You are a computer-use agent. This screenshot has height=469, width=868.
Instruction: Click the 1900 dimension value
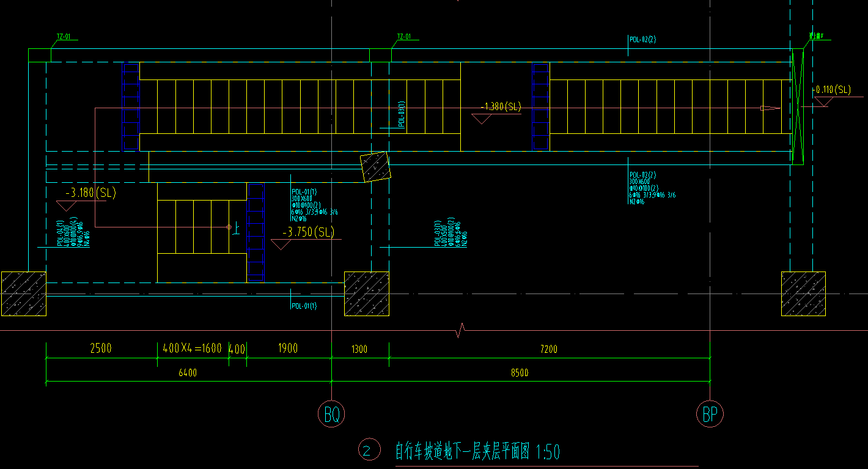[288, 349]
